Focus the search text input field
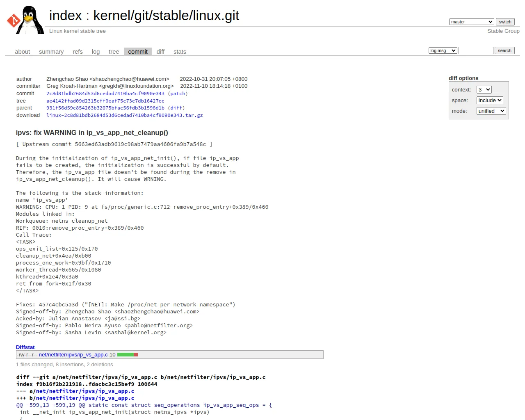Screen dimensions: 525x420 (x=476, y=50)
